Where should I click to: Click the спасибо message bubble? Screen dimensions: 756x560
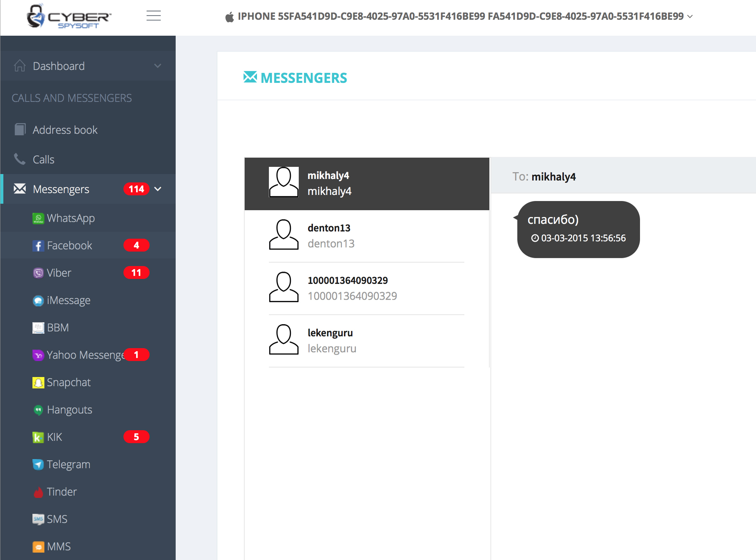tap(578, 229)
